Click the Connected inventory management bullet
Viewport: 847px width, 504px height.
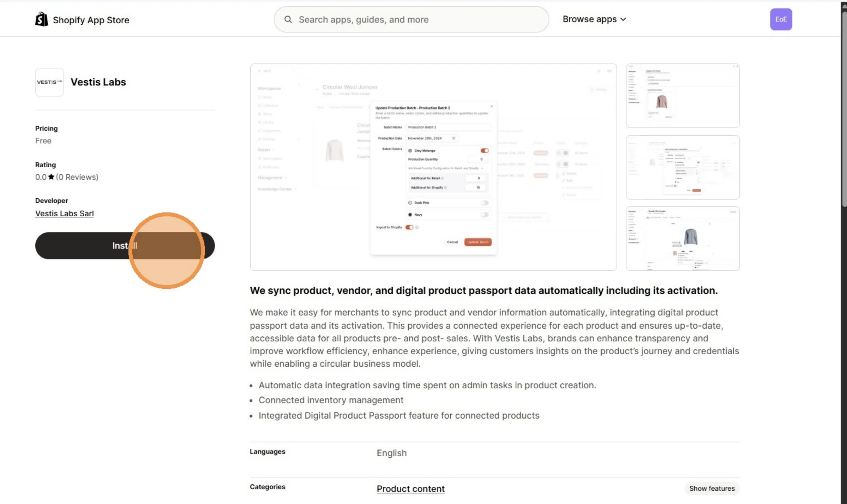point(331,400)
